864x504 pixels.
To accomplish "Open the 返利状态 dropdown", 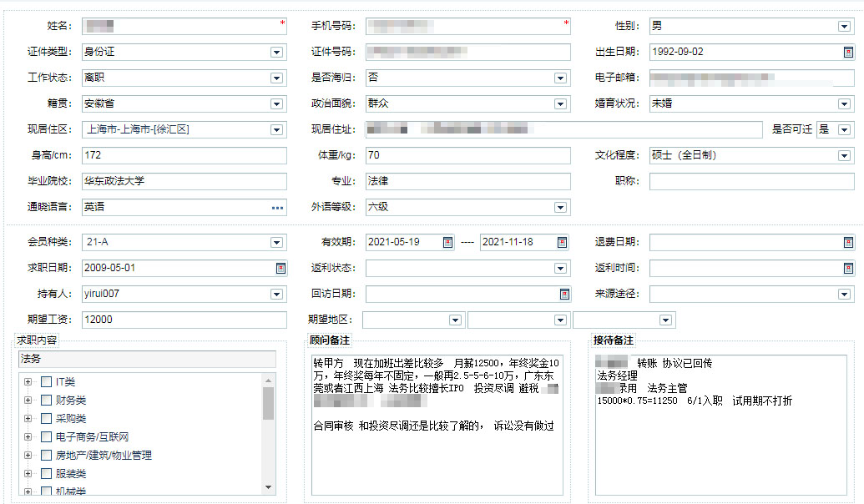I will 560,268.
